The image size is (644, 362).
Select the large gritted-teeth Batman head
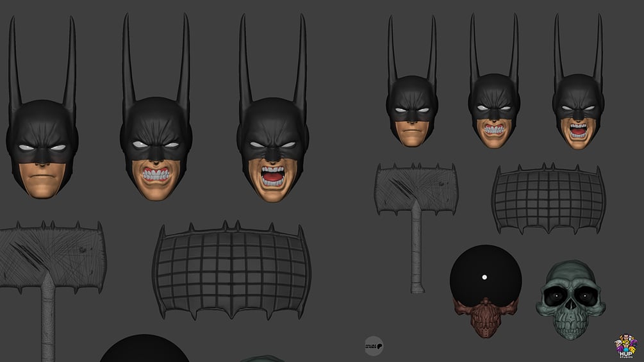point(156,108)
